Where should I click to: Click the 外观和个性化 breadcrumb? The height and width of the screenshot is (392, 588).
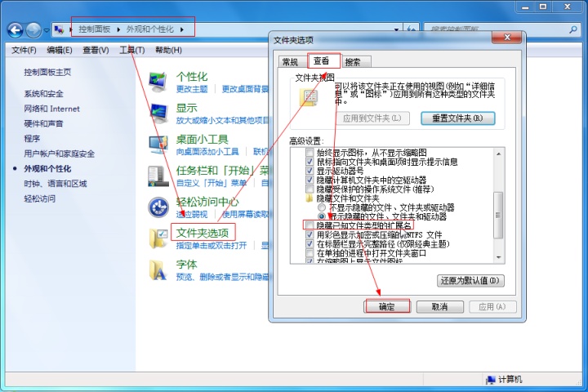(x=150, y=29)
